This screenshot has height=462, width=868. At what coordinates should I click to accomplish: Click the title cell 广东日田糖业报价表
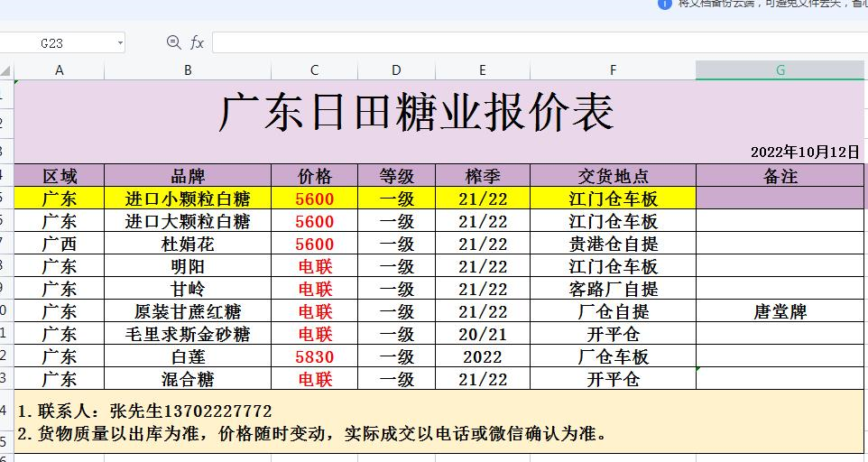click(x=415, y=113)
